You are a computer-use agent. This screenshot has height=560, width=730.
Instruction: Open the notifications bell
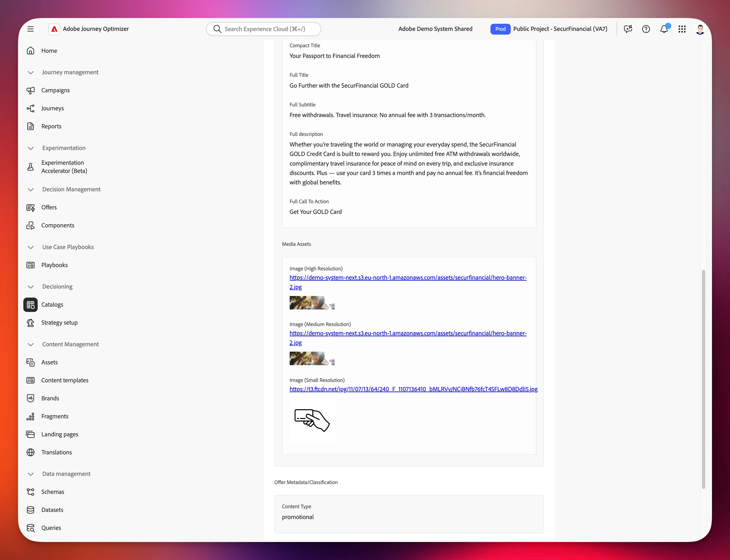[x=664, y=29]
